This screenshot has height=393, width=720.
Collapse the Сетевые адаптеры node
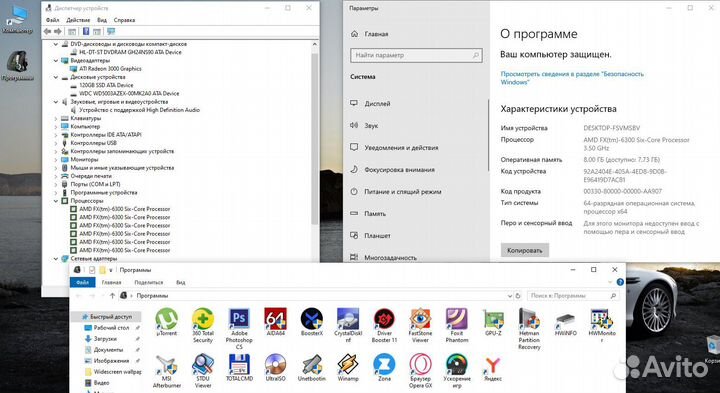[56, 259]
